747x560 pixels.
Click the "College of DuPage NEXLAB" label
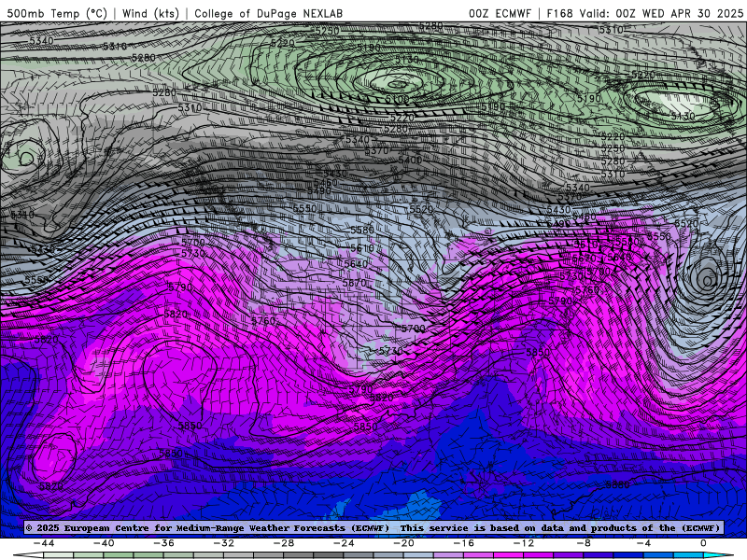(x=268, y=13)
